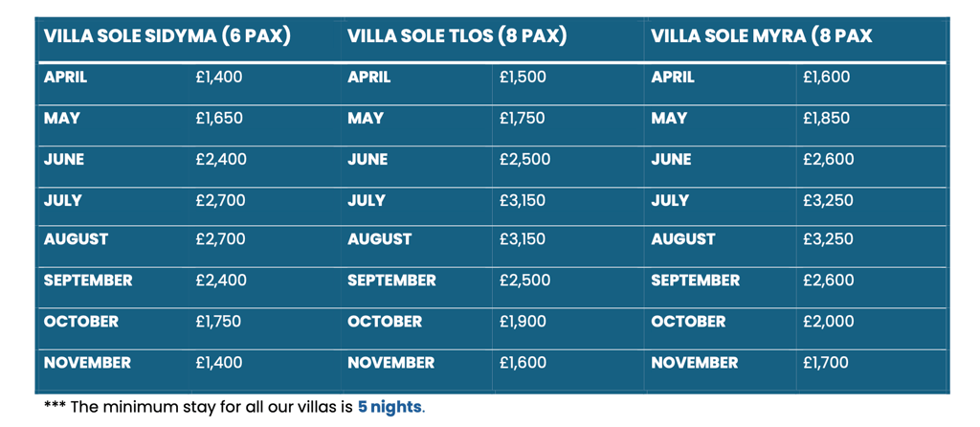
Task: Select Tlos October price £1,900
Action: (523, 322)
